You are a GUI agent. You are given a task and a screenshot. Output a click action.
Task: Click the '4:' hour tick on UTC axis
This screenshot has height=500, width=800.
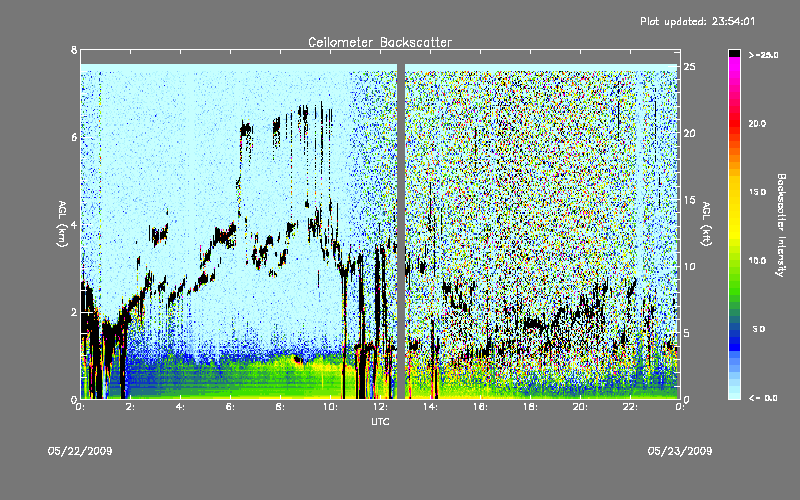tap(180, 407)
